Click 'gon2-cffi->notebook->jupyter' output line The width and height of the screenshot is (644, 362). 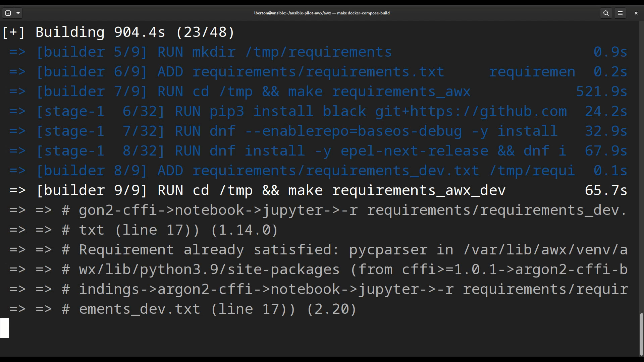(x=318, y=210)
